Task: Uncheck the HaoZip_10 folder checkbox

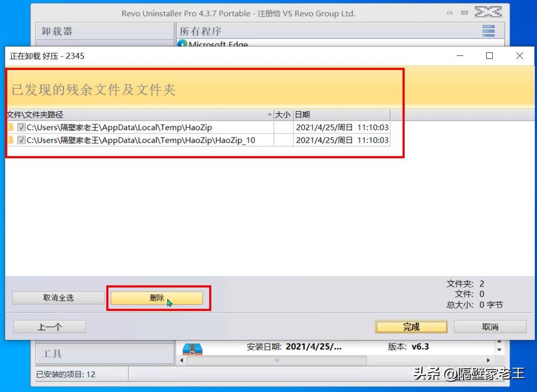Action: 21,140
